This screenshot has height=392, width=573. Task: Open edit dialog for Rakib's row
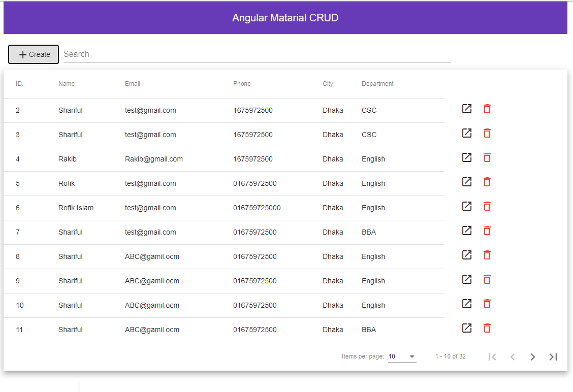click(466, 157)
